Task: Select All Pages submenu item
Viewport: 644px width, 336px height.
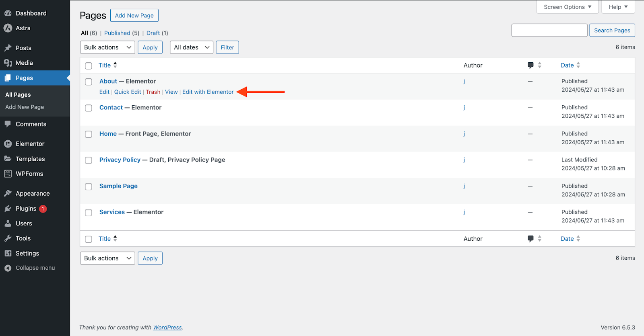Action: coord(18,95)
